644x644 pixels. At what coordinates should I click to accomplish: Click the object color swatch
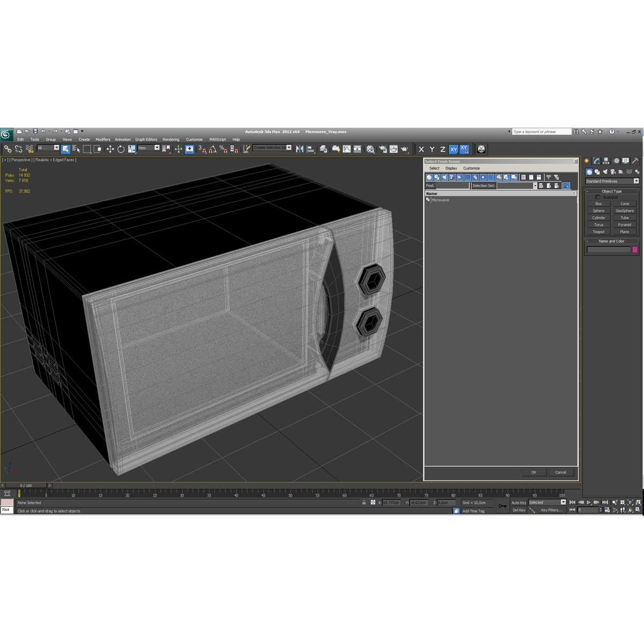[x=635, y=250]
